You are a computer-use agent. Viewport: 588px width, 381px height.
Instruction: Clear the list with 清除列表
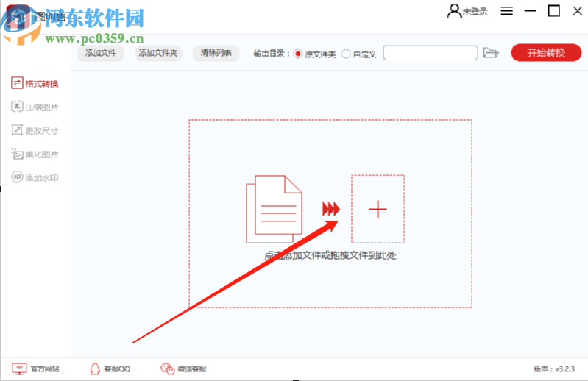tap(216, 53)
